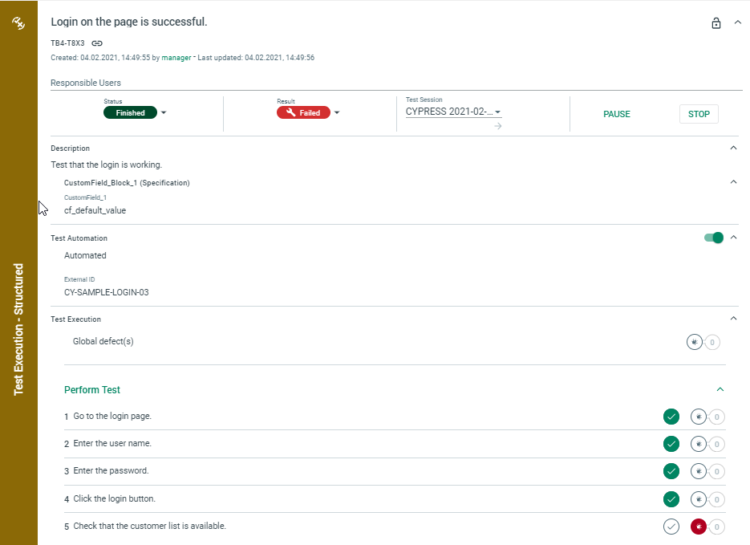
Task: Click the Responsible Users field
Action: (x=396, y=83)
